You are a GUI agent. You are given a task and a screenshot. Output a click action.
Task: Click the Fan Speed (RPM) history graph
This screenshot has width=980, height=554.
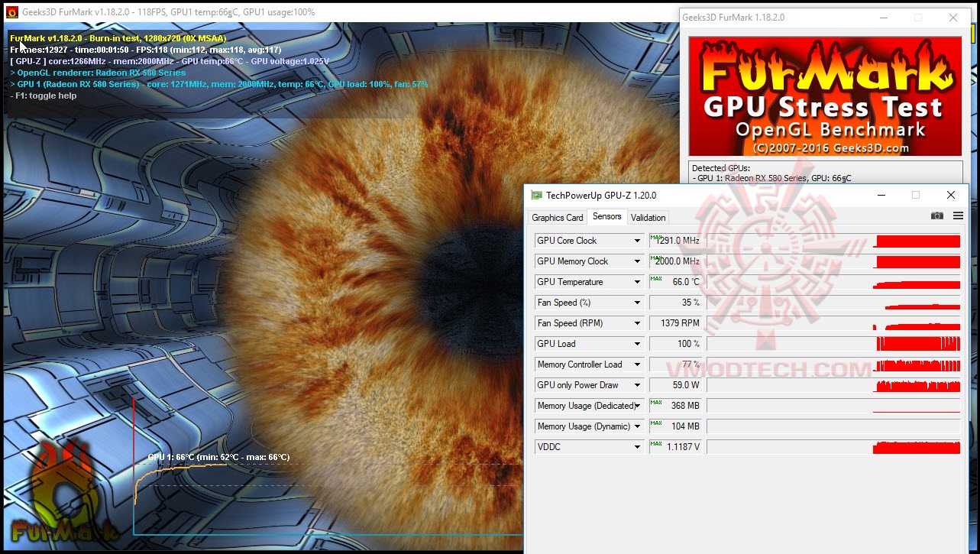pos(833,323)
